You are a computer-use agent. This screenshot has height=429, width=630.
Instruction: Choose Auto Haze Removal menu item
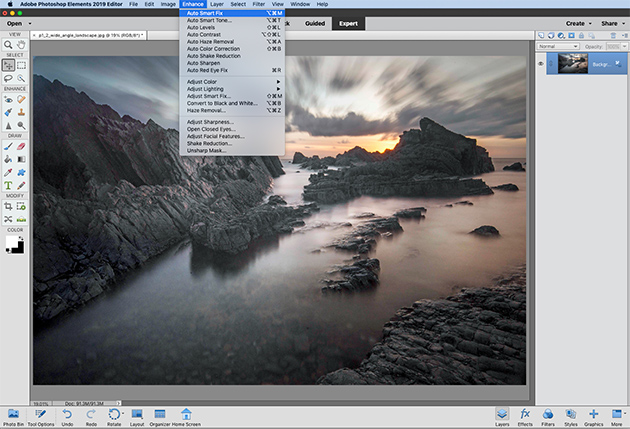click(x=232, y=41)
